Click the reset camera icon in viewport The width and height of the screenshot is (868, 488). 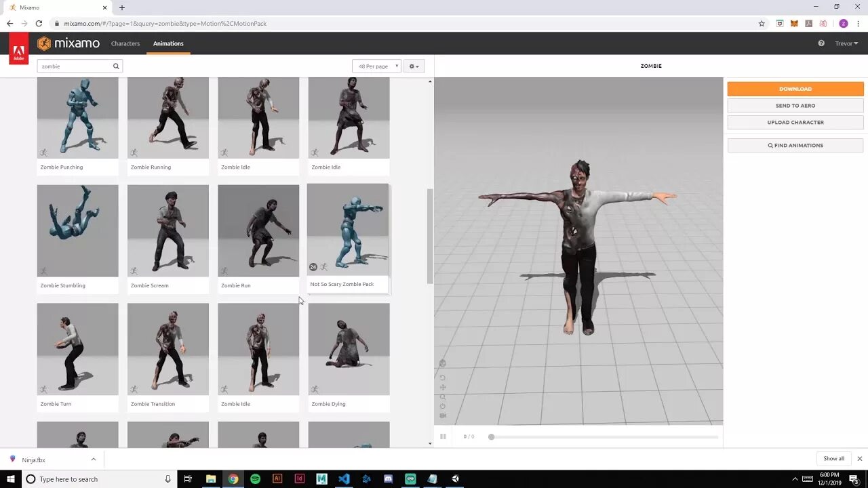pos(443,406)
